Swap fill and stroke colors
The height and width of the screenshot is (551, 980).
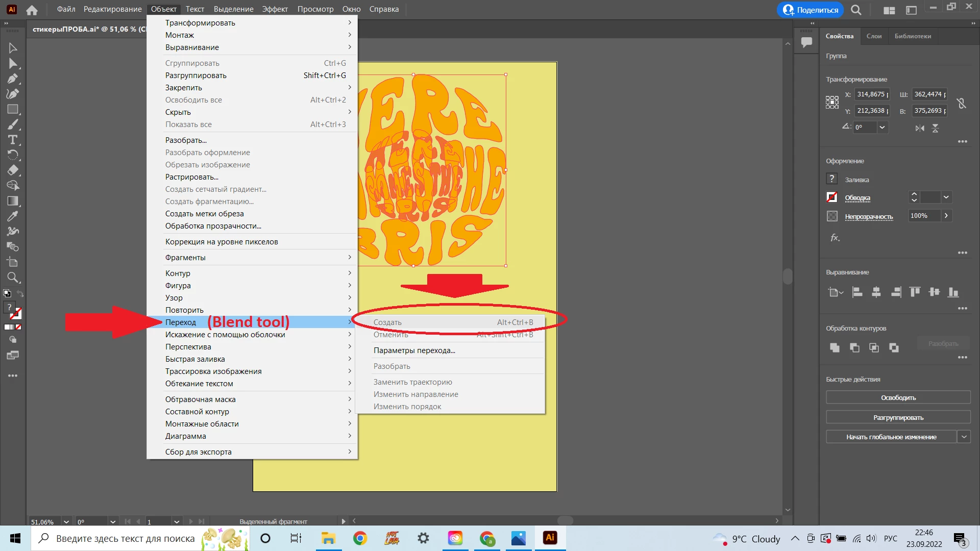click(x=20, y=294)
